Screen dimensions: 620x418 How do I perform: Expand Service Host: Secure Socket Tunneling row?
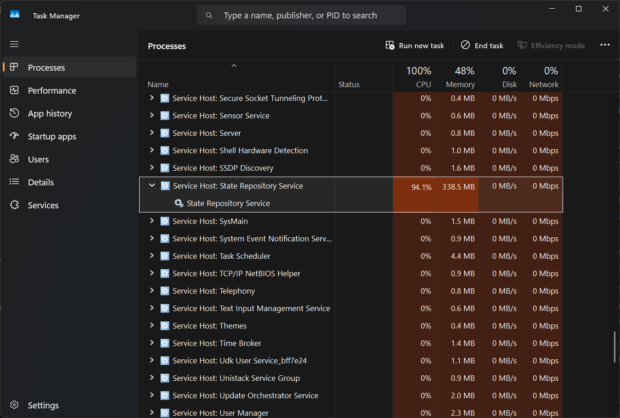[151, 98]
